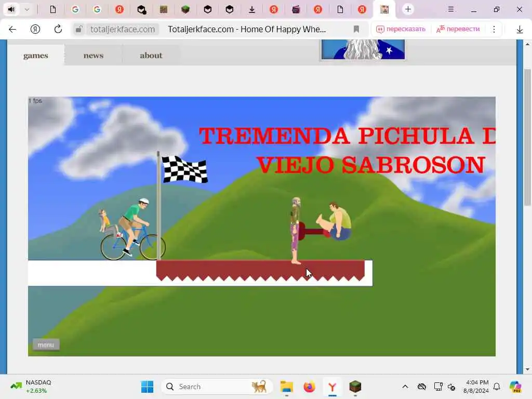Switch to the cube-with-dot icon tab
Screen dimensions: 532x399
coord(141,9)
